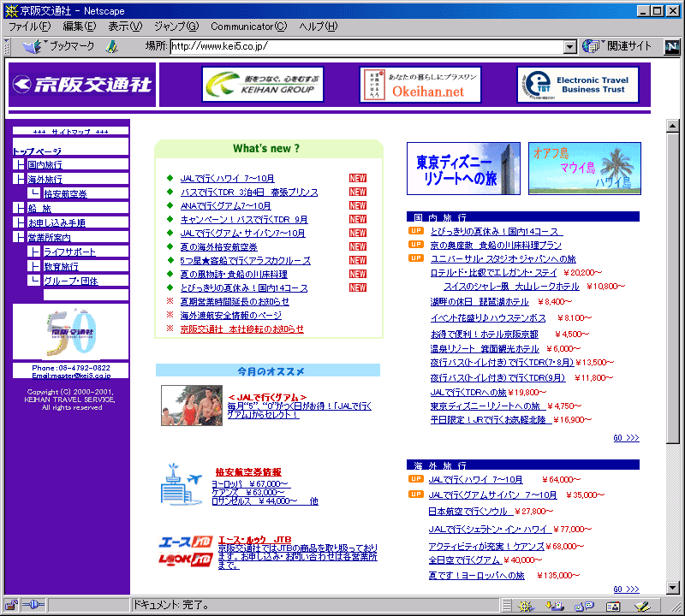Screen dimensions: 685x616
Task: Open the newsgroups component icon
Action: point(585,606)
